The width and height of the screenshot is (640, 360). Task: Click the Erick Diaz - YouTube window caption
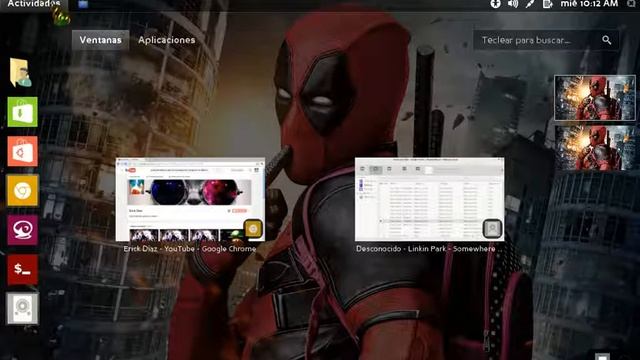(190, 249)
